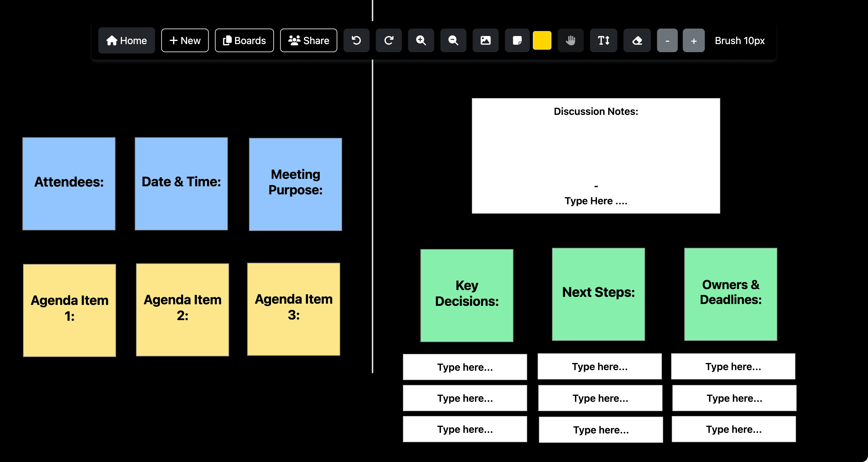Open the Boards list
Screen dimensions: 868x462
click(x=244, y=40)
